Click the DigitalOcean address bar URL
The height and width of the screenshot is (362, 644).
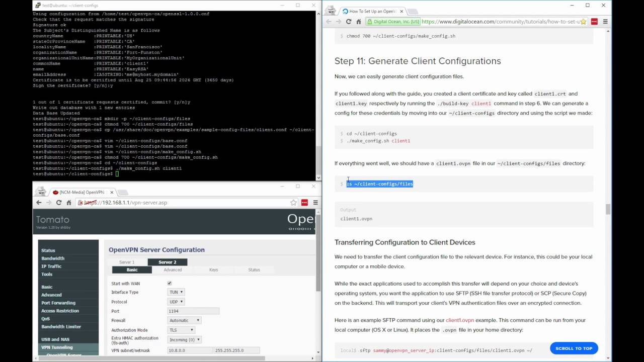pos(500,22)
